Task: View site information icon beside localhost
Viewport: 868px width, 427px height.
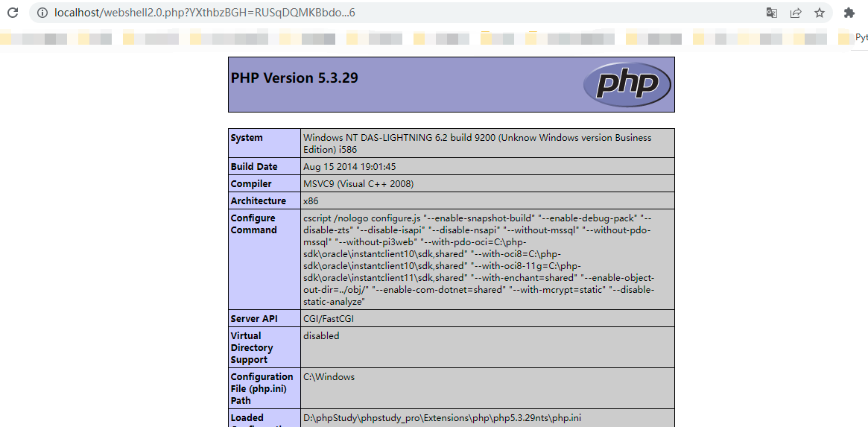Action: pos(42,13)
